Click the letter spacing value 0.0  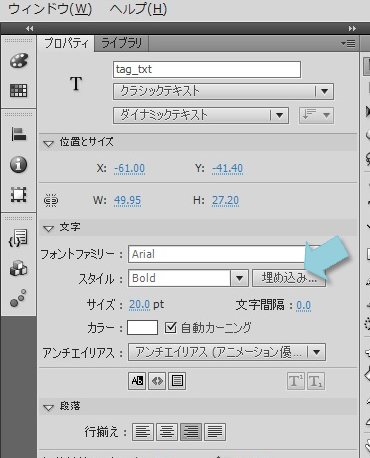coord(303,305)
